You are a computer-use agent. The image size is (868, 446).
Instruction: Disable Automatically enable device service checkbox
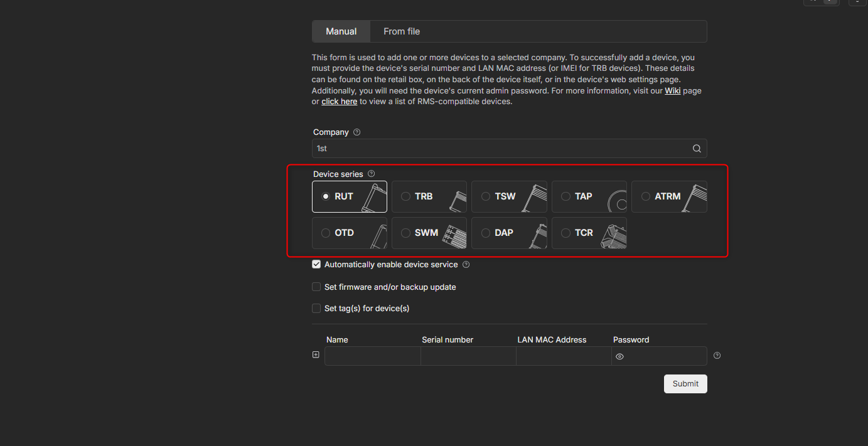[x=316, y=265]
